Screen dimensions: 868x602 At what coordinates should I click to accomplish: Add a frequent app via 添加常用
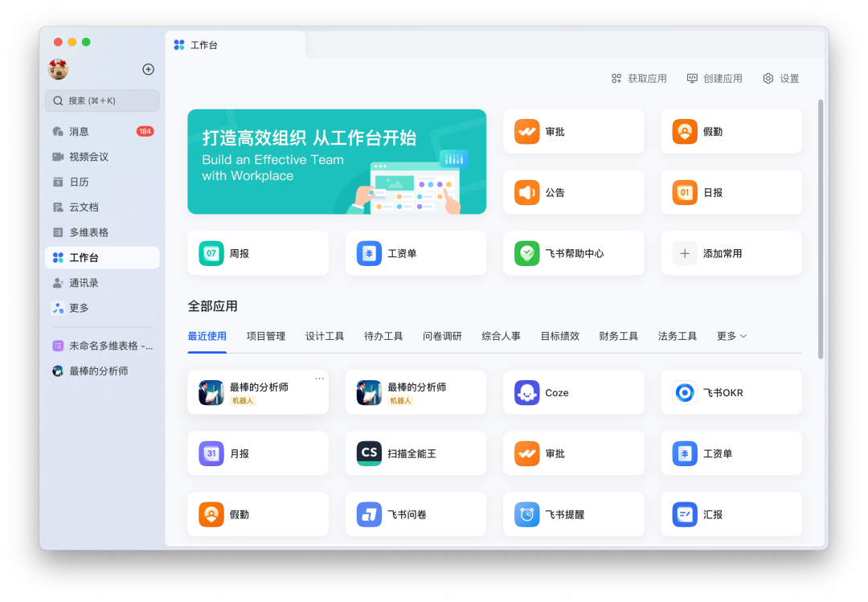[731, 253]
